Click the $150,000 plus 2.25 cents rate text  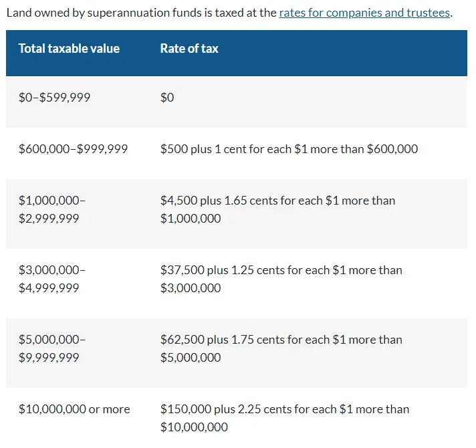coord(285,418)
